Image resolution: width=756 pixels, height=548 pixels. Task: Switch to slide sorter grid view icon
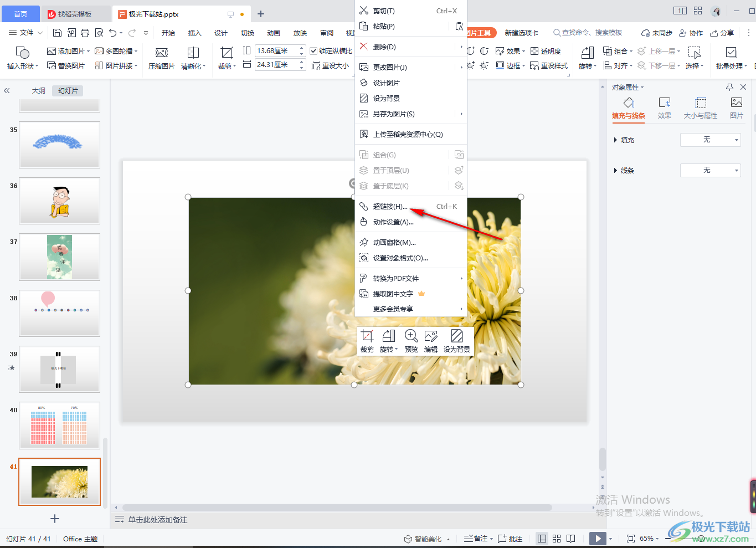557,539
